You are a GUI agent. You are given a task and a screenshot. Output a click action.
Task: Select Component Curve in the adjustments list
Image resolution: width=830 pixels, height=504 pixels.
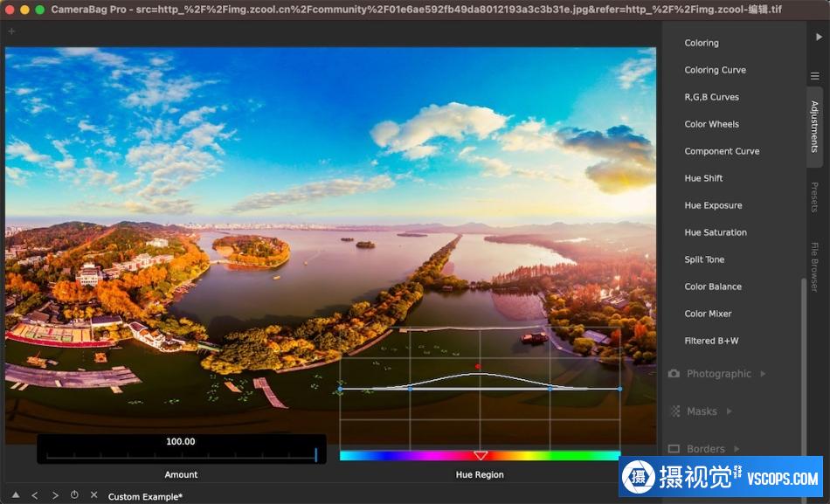(x=722, y=151)
